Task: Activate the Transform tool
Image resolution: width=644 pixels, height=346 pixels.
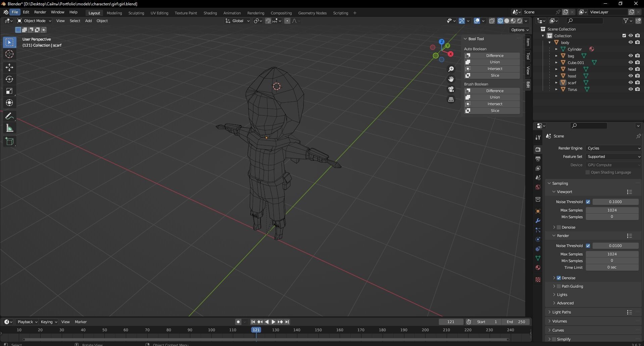Action: click(9, 103)
